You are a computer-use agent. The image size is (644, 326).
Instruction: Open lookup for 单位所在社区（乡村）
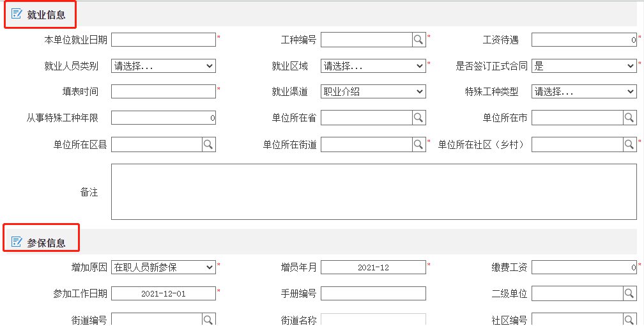629,144
